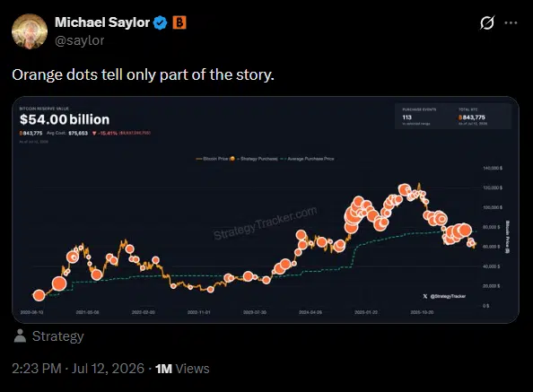Open the Grok slash-circle icon
This screenshot has height=392, width=533.
(487, 22)
